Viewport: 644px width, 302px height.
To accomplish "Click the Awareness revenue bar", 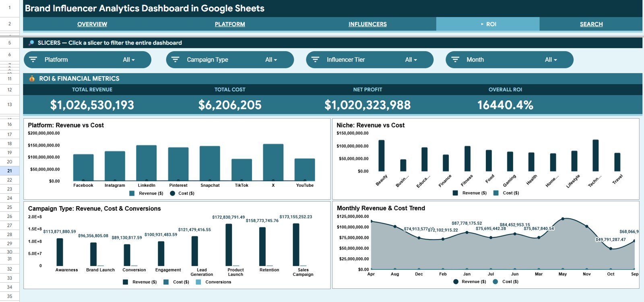I will [x=60, y=252].
